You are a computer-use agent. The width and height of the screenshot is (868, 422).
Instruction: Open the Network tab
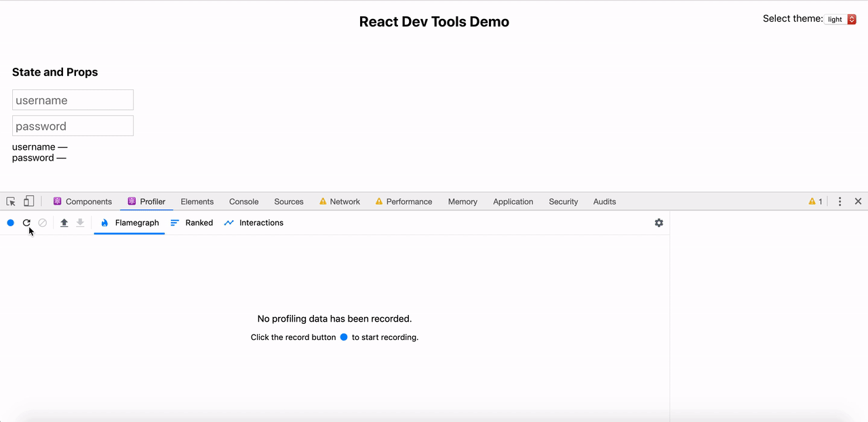coord(339,202)
